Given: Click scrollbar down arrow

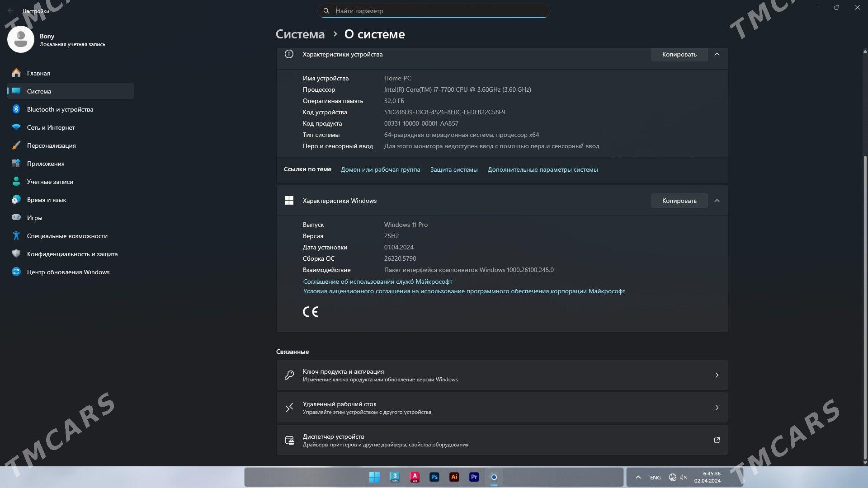Looking at the screenshot, I should point(865,463).
